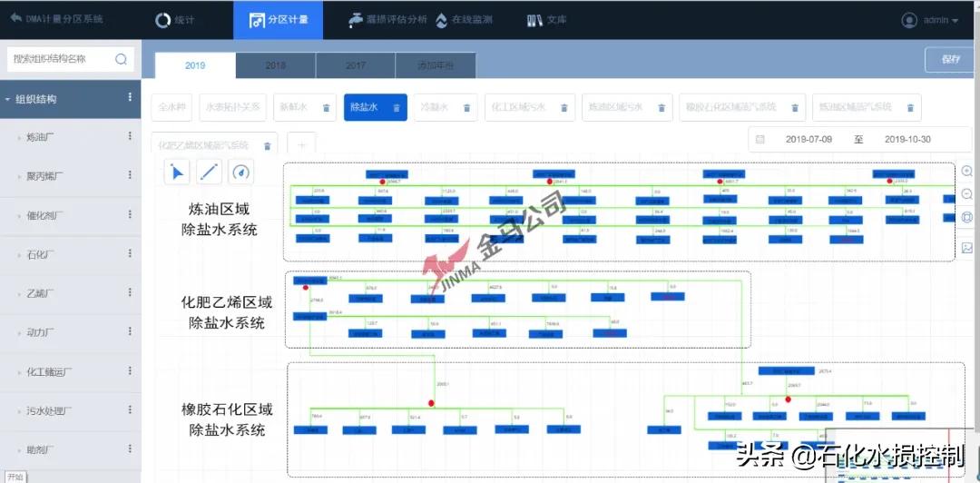Open the 漏损评估分析 menu

coord(387,20)
